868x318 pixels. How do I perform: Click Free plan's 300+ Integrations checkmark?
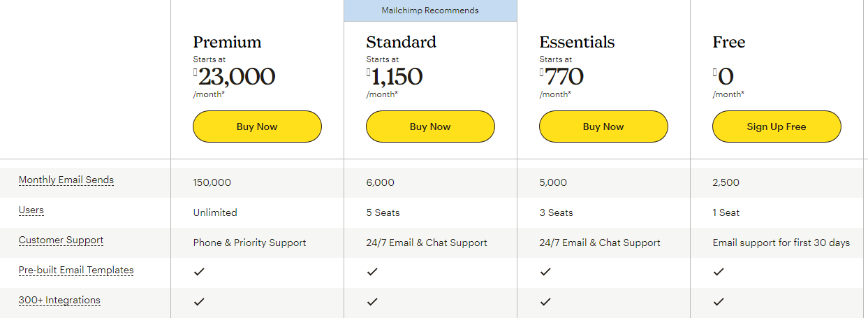[x=719, y=302]
